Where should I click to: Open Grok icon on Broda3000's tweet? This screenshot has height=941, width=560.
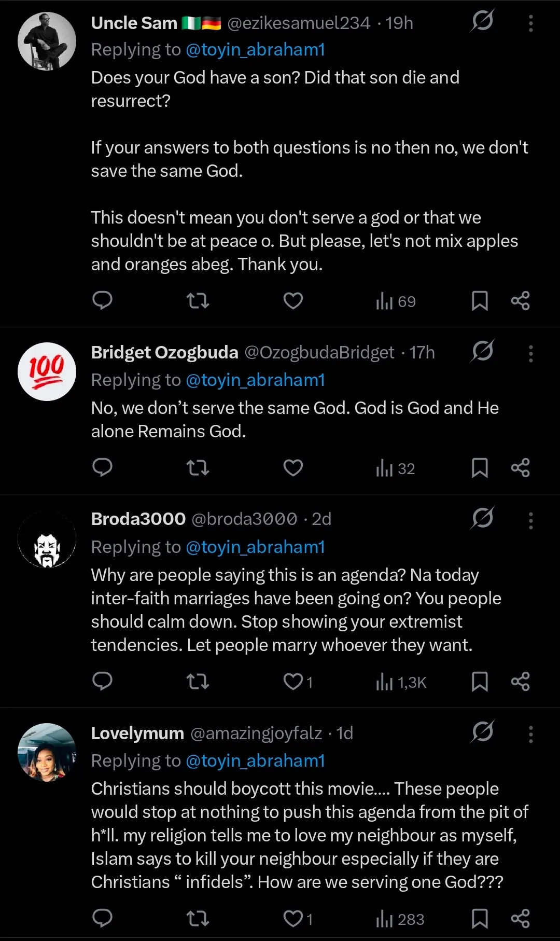[482, 518]
